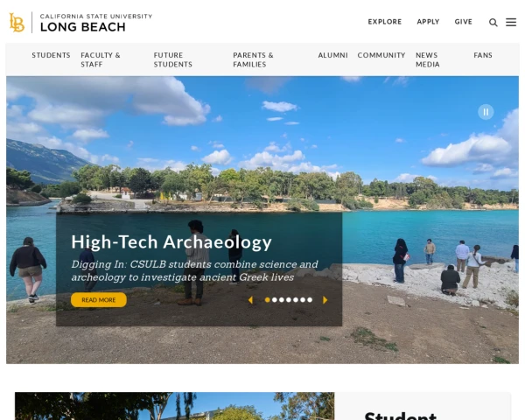525x420 pixels.
Task: Open the site search magnifier
Action: click(x=493, y=23)
